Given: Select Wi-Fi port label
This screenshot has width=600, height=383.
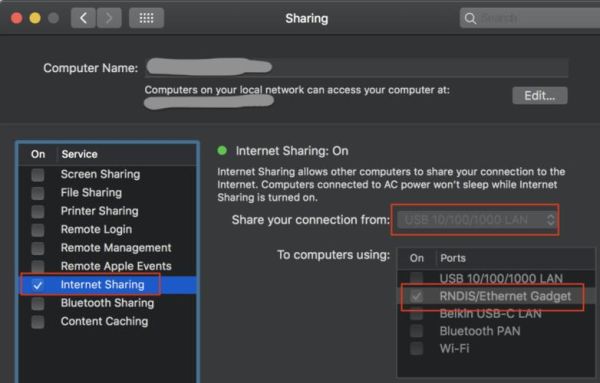Looking at the screenshot, I should pyautogui.click(x=454, y=349).
